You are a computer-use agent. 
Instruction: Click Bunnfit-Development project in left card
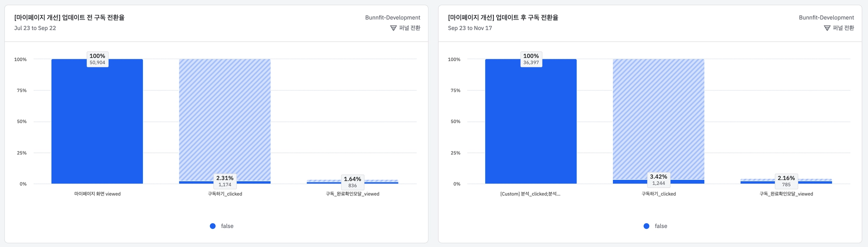click(x=392, y=17)
